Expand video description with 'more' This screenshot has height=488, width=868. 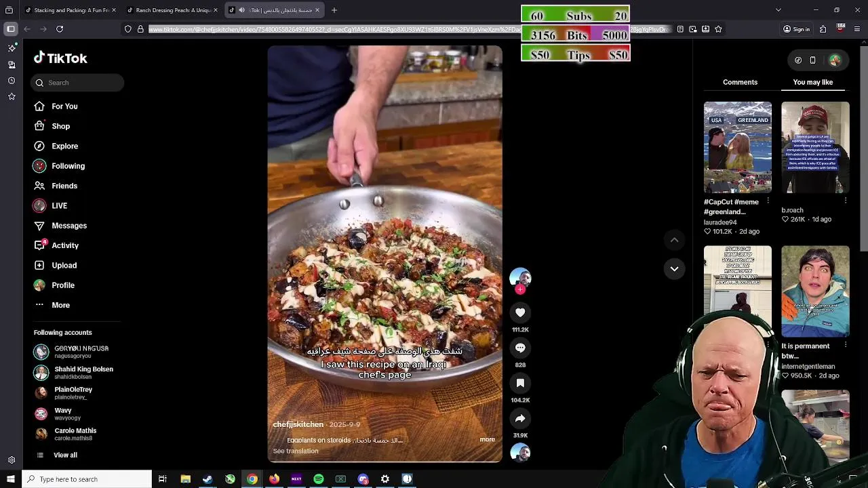(x=488, y=439)
